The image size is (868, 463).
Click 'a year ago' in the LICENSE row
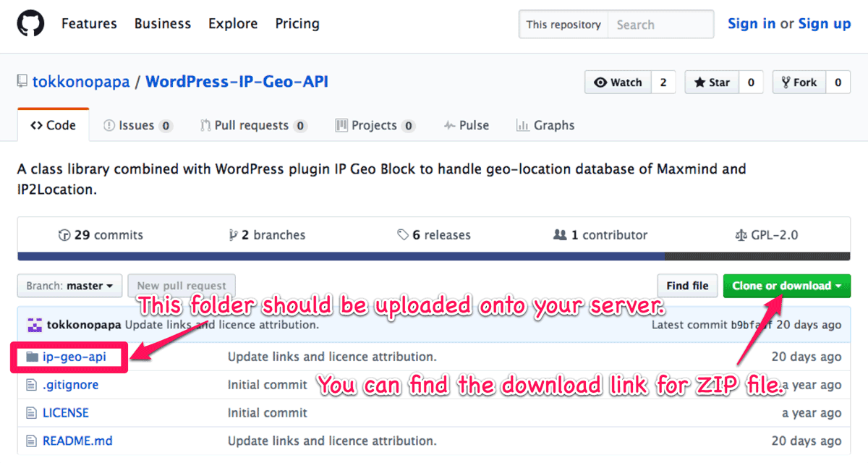click(x=812, y=413)
